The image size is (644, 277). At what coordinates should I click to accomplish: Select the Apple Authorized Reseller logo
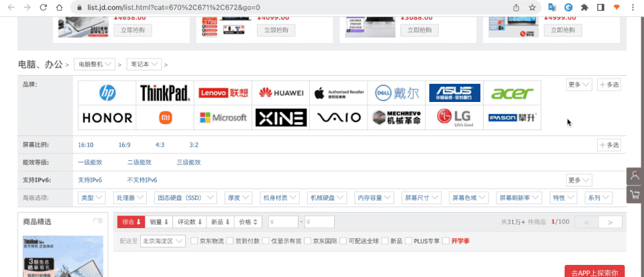pyautogui.click(x=339, y=93)
